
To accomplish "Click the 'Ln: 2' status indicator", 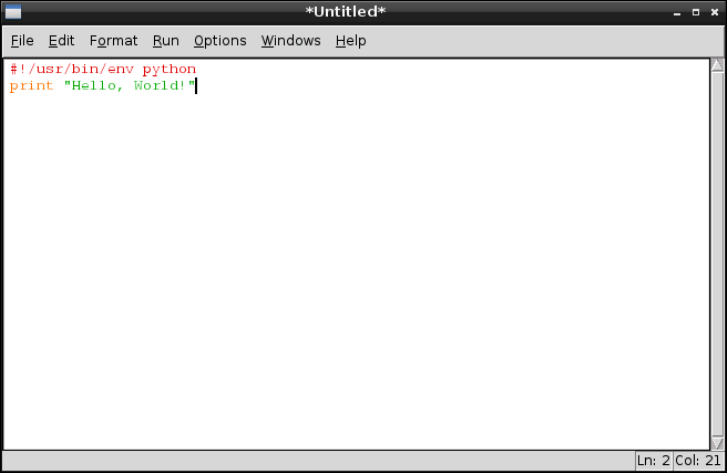I will pyautogui.click(x=653, y=460).
